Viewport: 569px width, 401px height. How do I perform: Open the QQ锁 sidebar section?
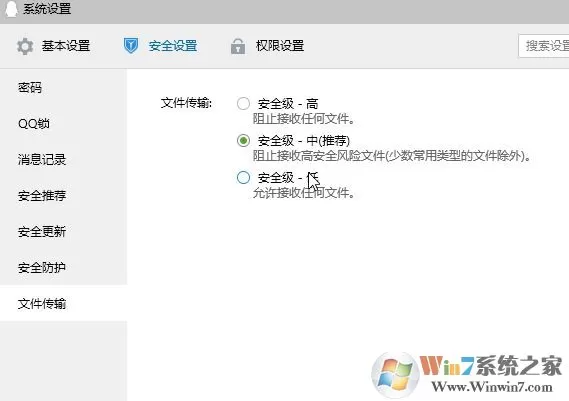[64, 124]
